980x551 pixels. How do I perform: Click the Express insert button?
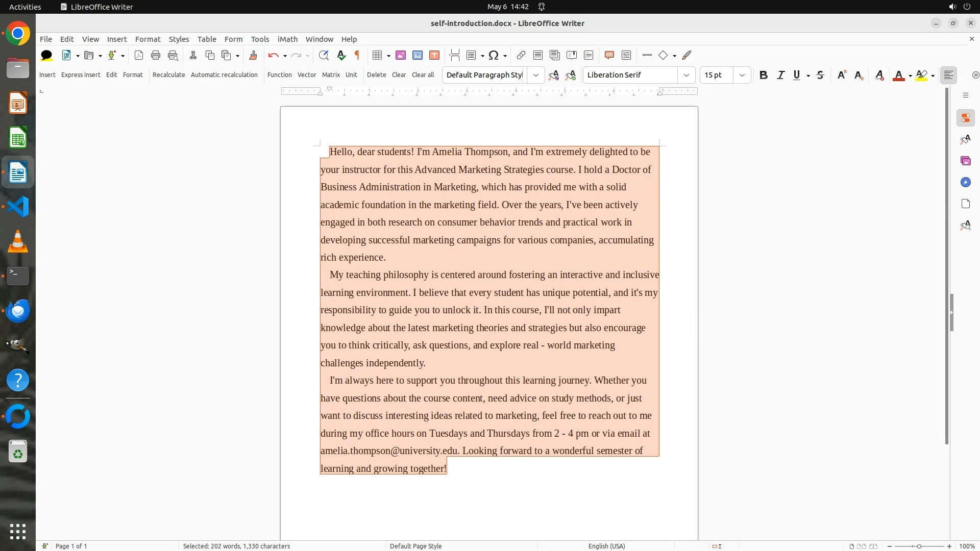(x=81, y=74)
